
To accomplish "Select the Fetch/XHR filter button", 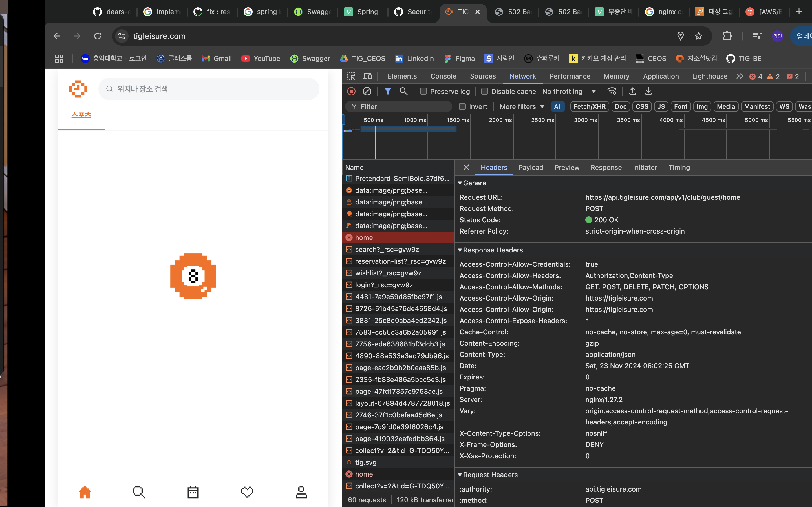I will 589,107.
